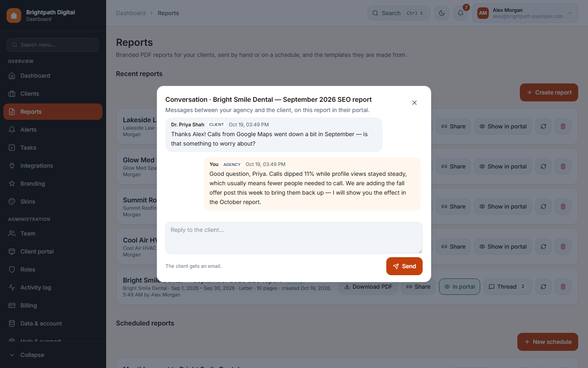588x368 pixels.
Task: Click the Reply to the client text box
Action: point(294,238)
